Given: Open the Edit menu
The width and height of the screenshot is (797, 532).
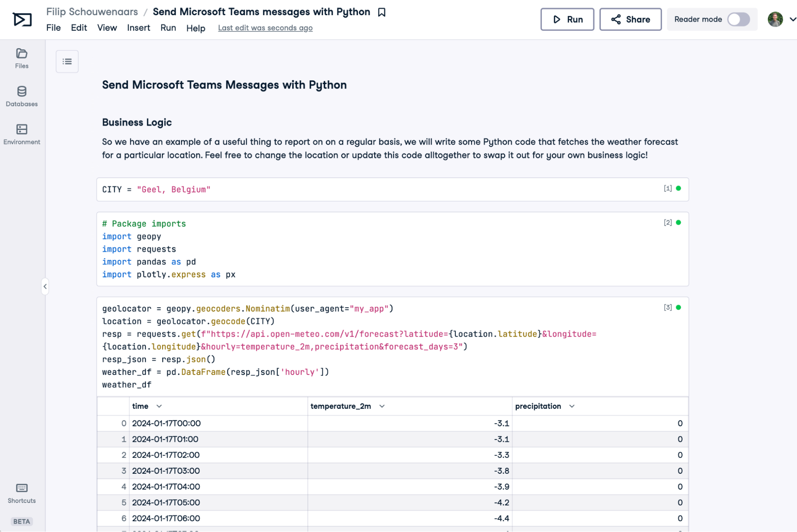Looking at the screenshot, I should (x=79, y=28).
